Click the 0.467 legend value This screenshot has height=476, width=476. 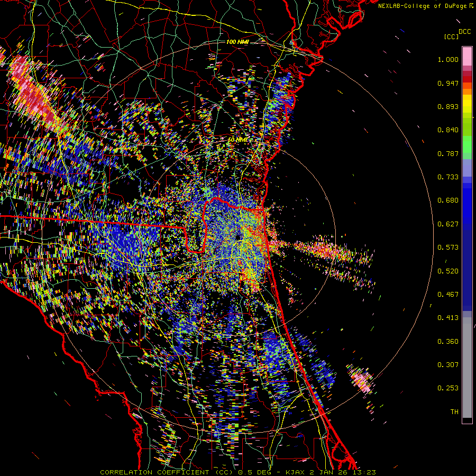point(448,295)
